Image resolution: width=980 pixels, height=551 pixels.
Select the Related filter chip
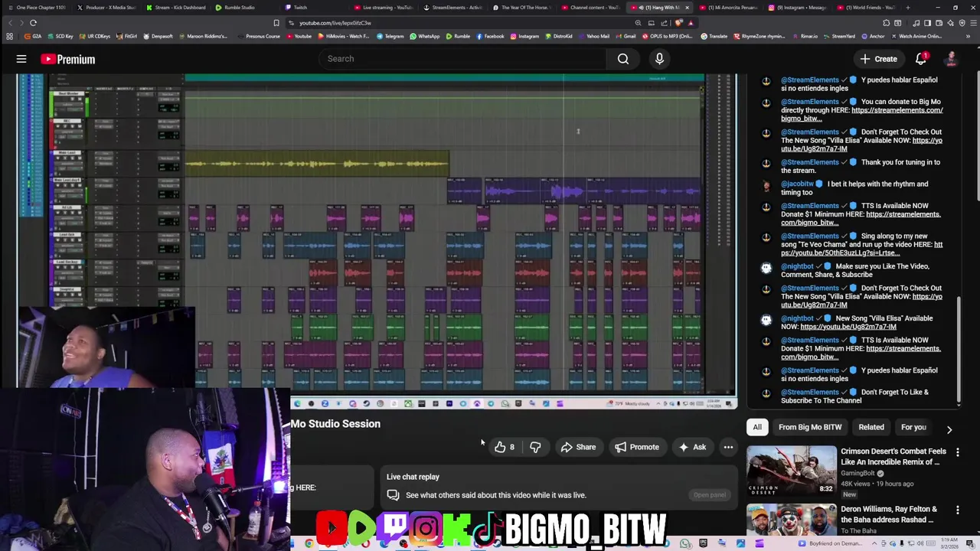[871, 427]
